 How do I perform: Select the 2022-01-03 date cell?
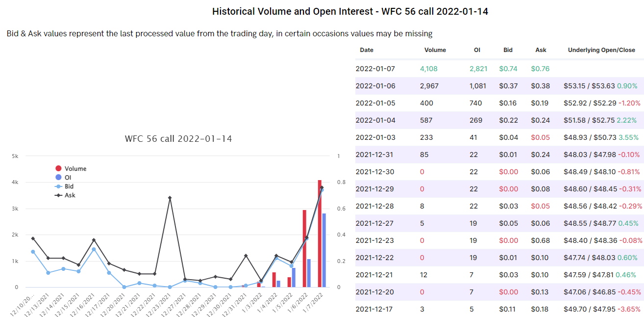(x=375, y=137)
